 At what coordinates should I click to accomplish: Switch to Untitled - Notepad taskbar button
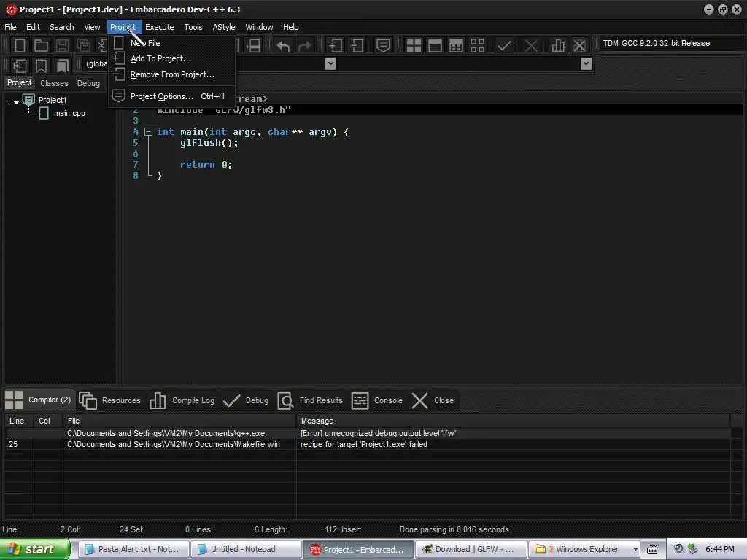coord(246,549)
